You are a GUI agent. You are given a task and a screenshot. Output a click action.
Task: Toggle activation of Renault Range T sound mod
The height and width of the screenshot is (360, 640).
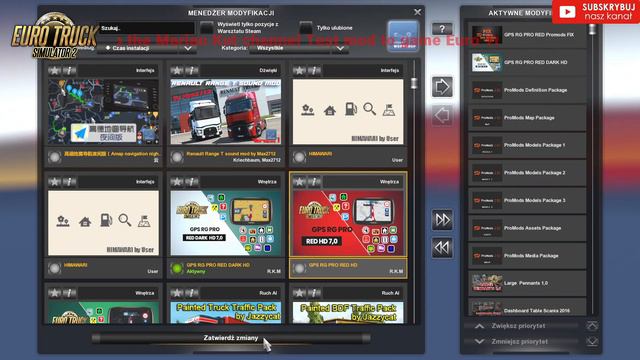click(177, 157)
